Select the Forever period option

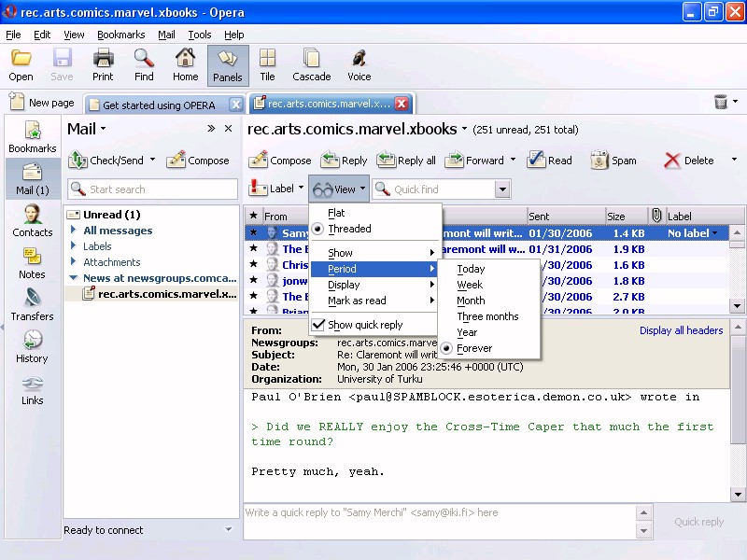pyautogui.click(x=474, y=348)
